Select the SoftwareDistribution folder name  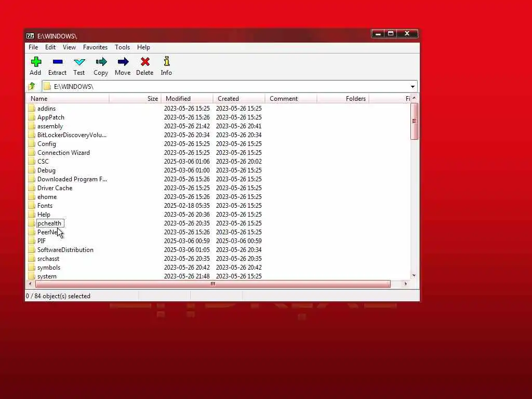pos(65,249)
